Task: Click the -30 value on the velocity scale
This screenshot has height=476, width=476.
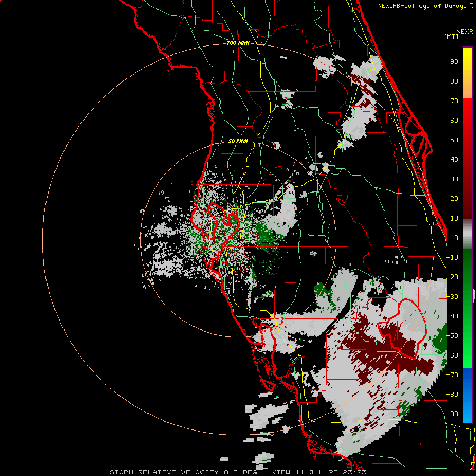Action: pos(452,297)
